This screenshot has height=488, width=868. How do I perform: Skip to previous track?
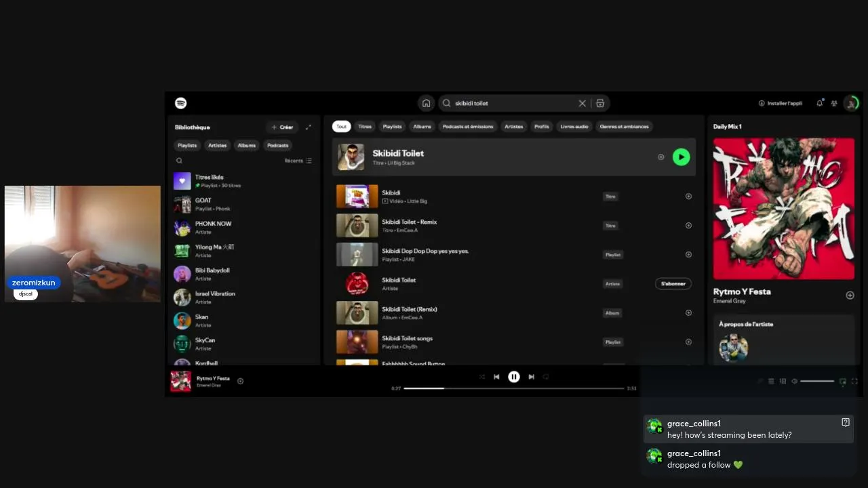496,377
